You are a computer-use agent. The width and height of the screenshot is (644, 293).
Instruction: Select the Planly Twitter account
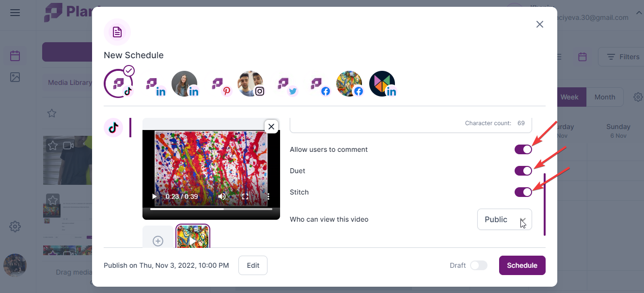coord(287,85)
